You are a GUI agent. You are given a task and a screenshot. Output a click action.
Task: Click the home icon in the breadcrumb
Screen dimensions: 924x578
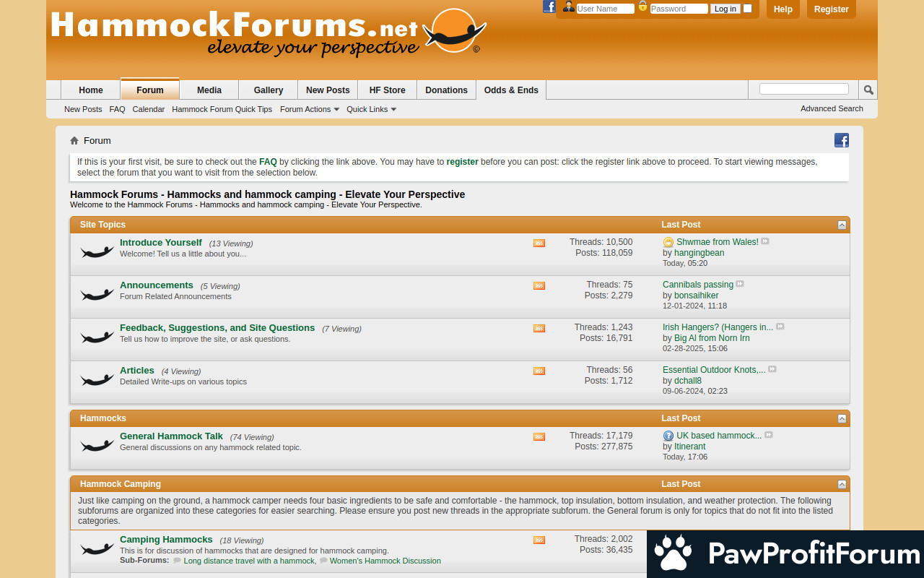pyautogui.click(x=74, y=141)
